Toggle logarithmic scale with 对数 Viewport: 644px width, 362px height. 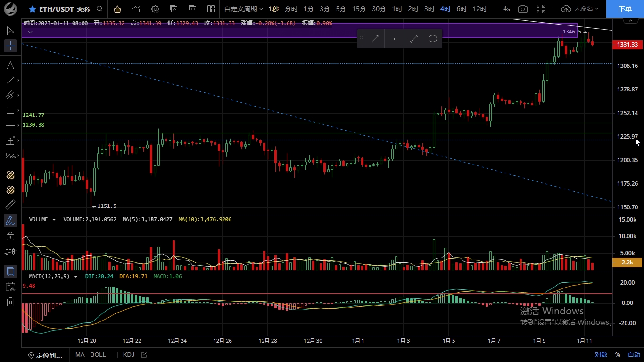point(601,355)
